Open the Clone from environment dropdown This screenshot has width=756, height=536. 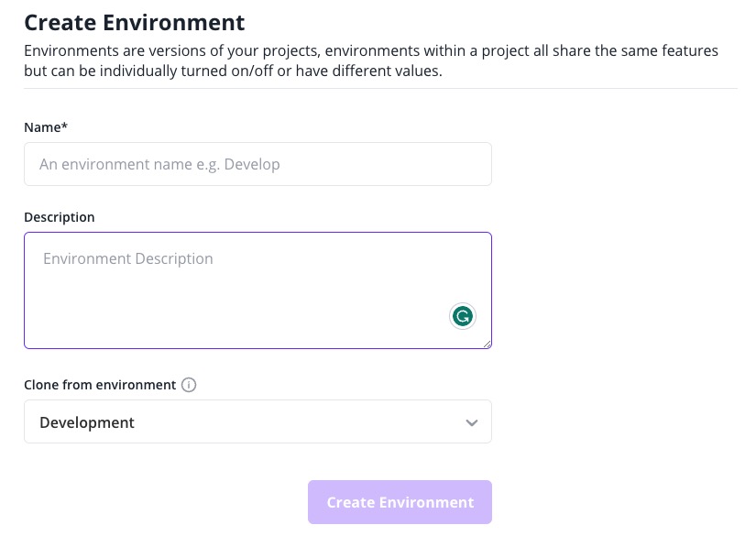[257, 422]
